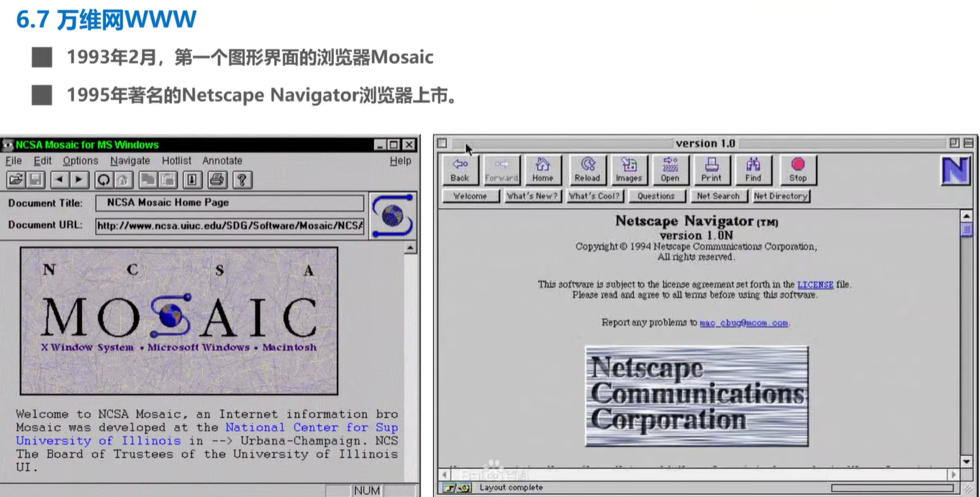The image size is (980, 497).
Task: Click the Document Title field in Mosaic
Action: (x=230, y=203)
